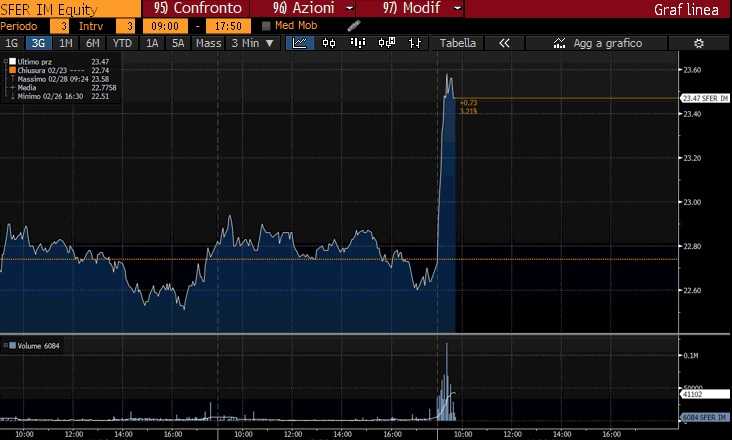Click the Media 22.7758 legend row

pos(63,88)
